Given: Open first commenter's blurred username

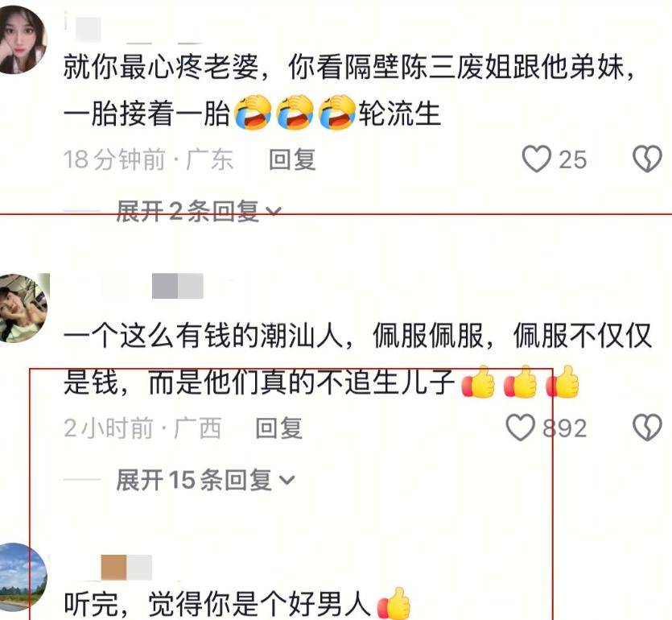Looking at the screenshot, I should 88,29.
